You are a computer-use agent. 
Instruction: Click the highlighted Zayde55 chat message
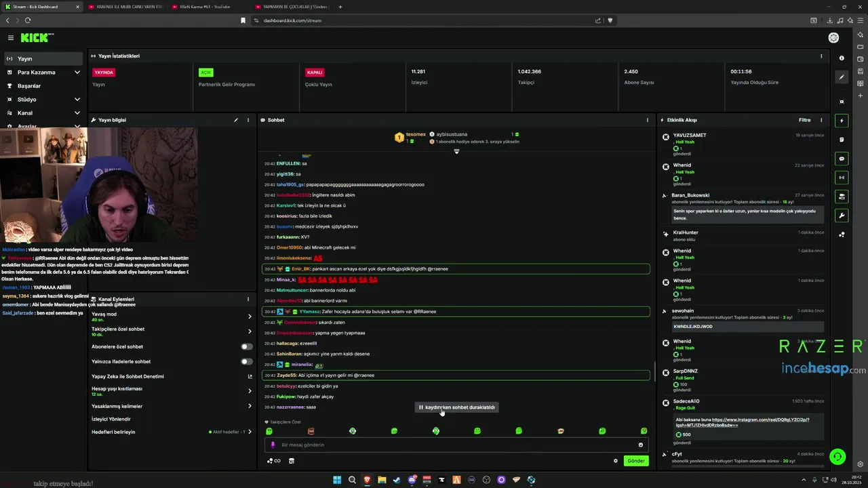tap(456, 375)
